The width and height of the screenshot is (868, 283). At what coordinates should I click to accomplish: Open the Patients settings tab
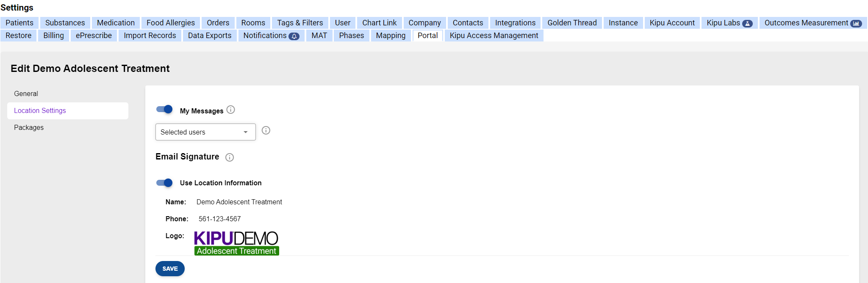click(19, 23)
